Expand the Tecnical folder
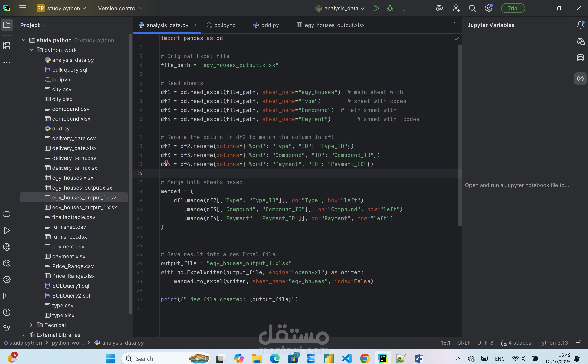Viewport: 588px width, 364px height. [31, 325]
